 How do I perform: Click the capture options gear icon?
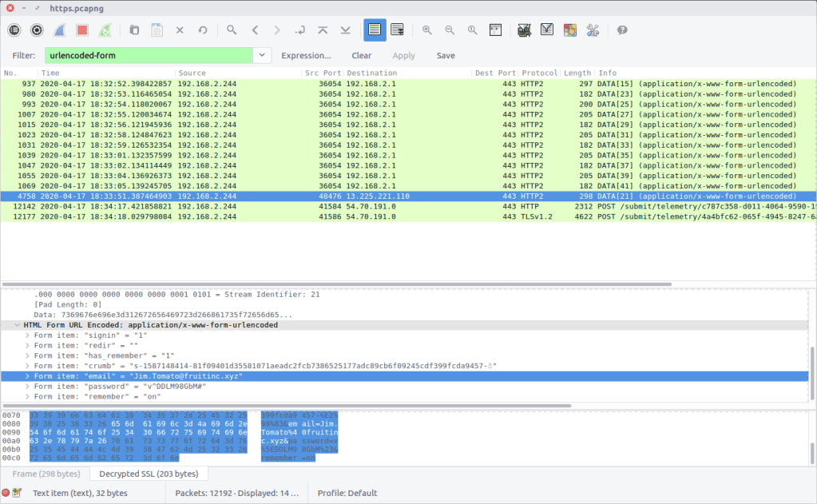(x=37, y=30)
